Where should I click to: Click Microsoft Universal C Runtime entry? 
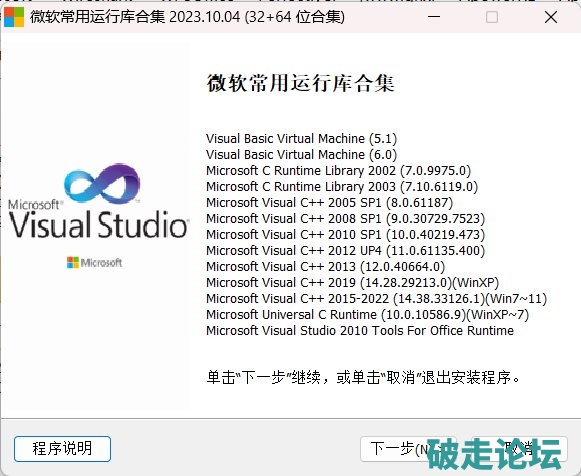click(x=367, y=314)
